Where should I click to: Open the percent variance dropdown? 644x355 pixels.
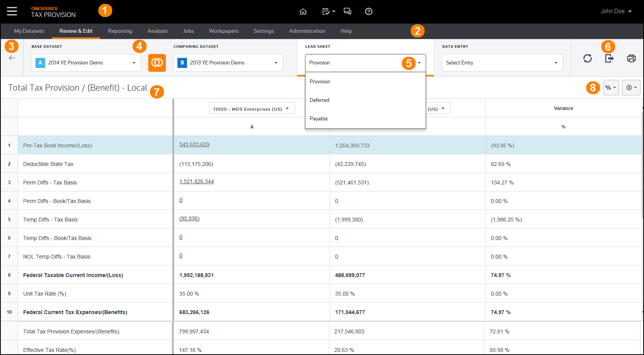point(611,88)
